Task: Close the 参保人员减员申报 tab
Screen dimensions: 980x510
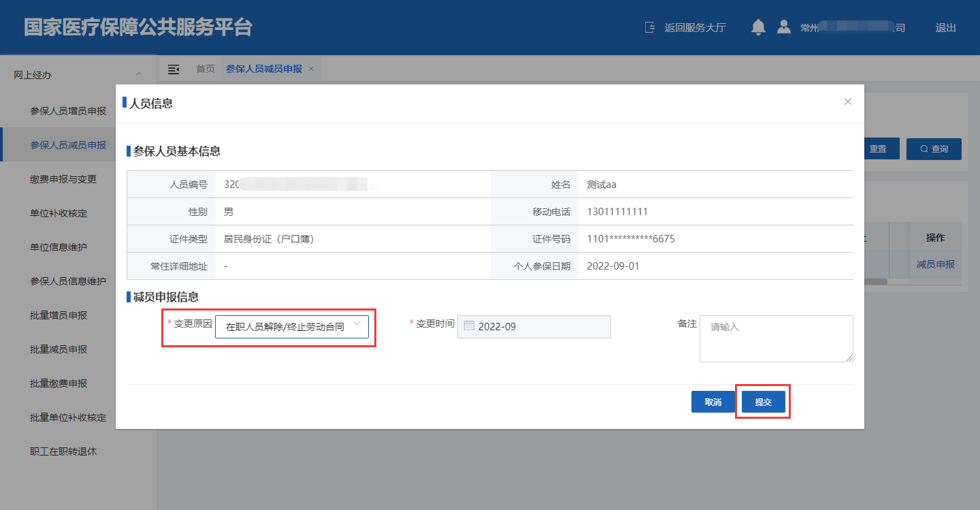Action: pos(311,69)
